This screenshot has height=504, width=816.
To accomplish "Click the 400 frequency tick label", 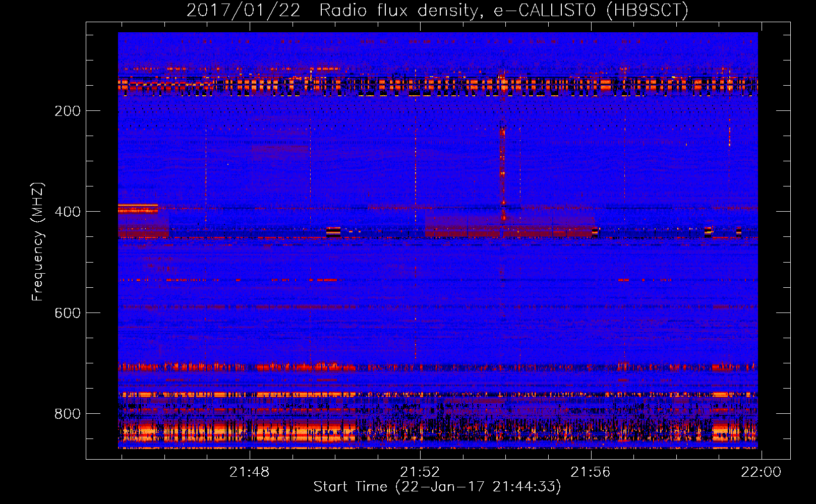I will point(68,212).
